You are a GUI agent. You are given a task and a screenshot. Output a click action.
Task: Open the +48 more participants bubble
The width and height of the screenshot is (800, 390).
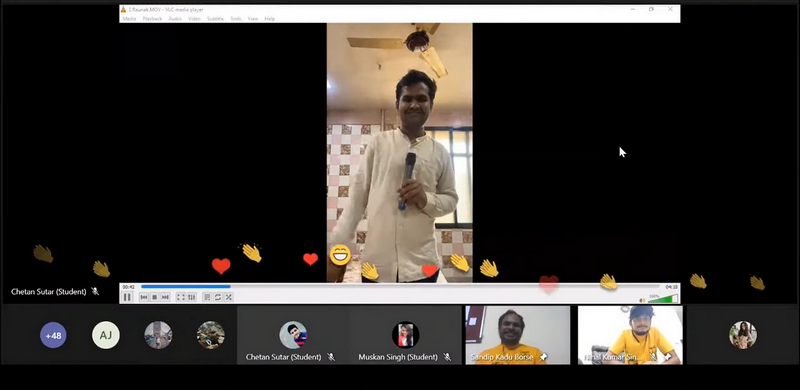53,336
